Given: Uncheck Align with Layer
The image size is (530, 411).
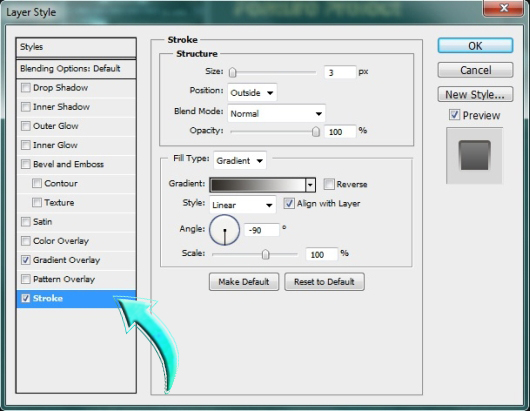Looking at the screenshot, I should 289,203.
